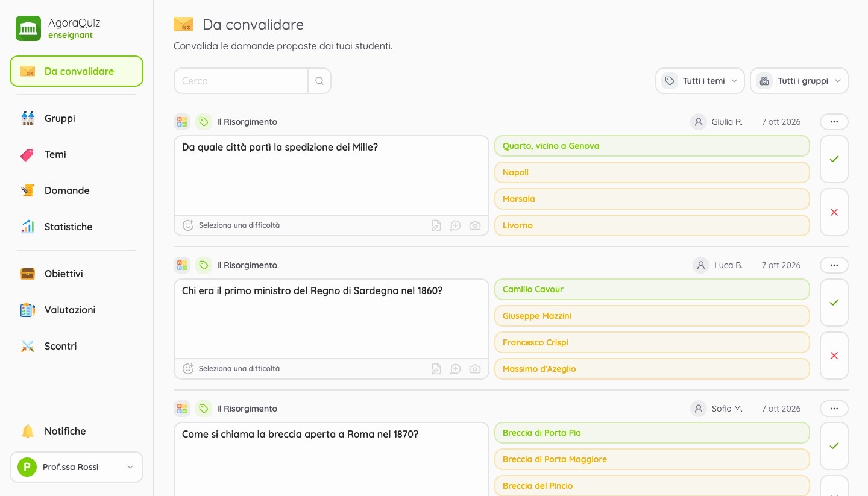Open the three-dot menu for Sofia M.'s question
Screen dimensions: 868x496
click(x=834, y=409)
